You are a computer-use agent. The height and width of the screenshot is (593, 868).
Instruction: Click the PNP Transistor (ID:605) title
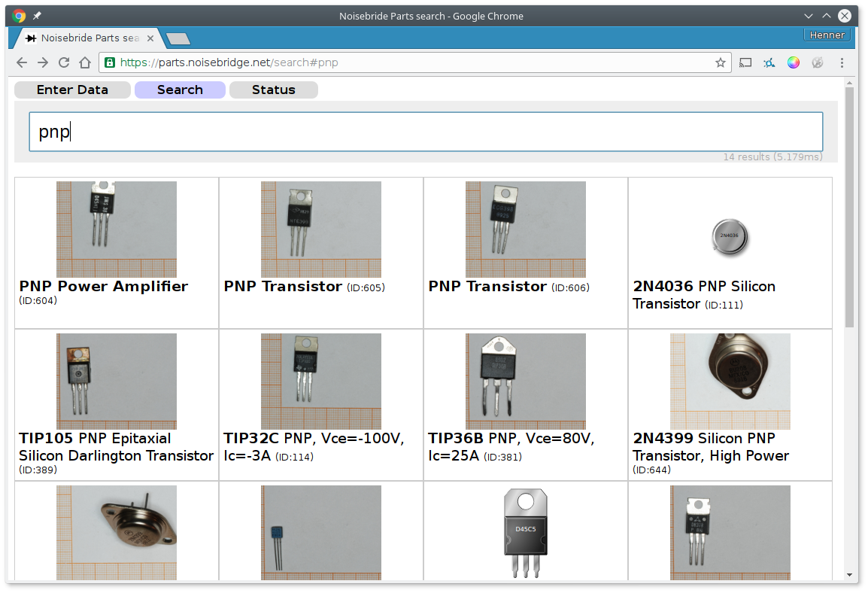(x=304, y=286)
